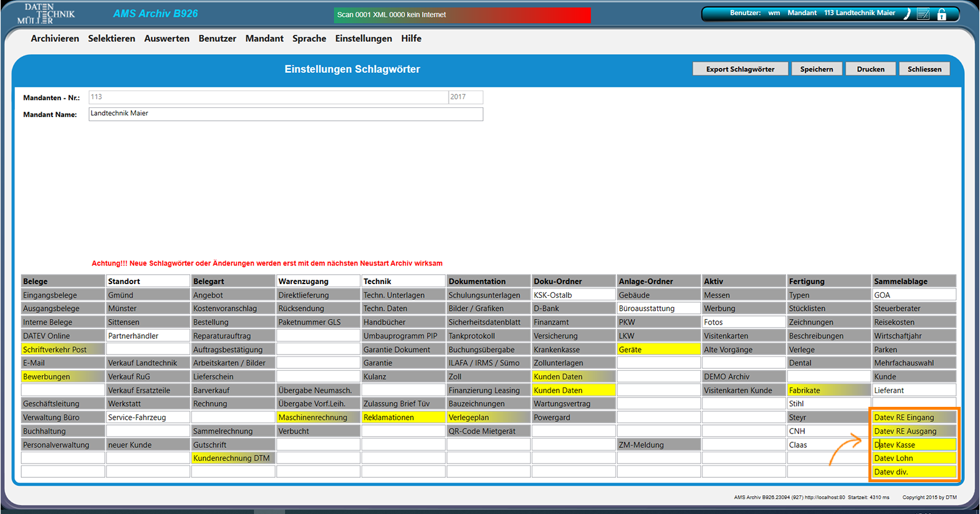
Task: Select the yellow Maschinenrechnung cell
Action: (317, 417)
